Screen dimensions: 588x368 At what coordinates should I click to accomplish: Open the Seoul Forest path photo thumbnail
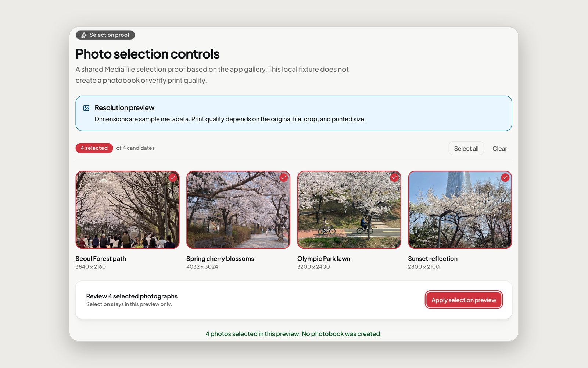pyautogui.click(x=128, y=210)
